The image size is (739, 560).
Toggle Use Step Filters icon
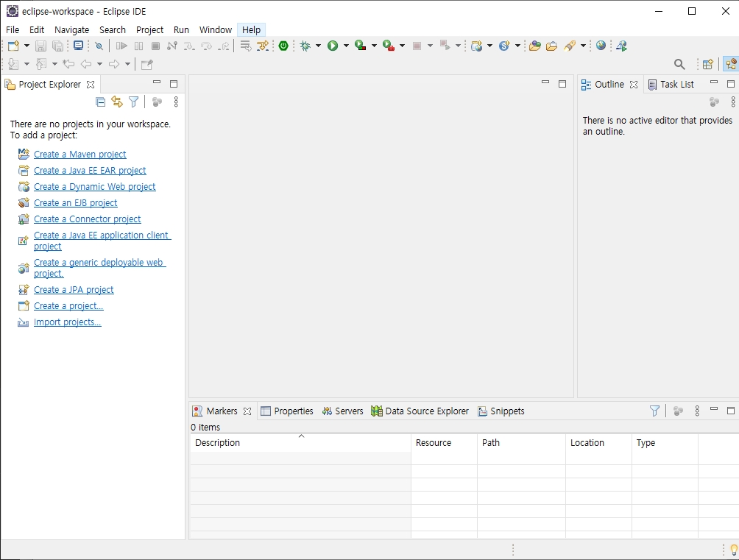(x=263, y=46)
